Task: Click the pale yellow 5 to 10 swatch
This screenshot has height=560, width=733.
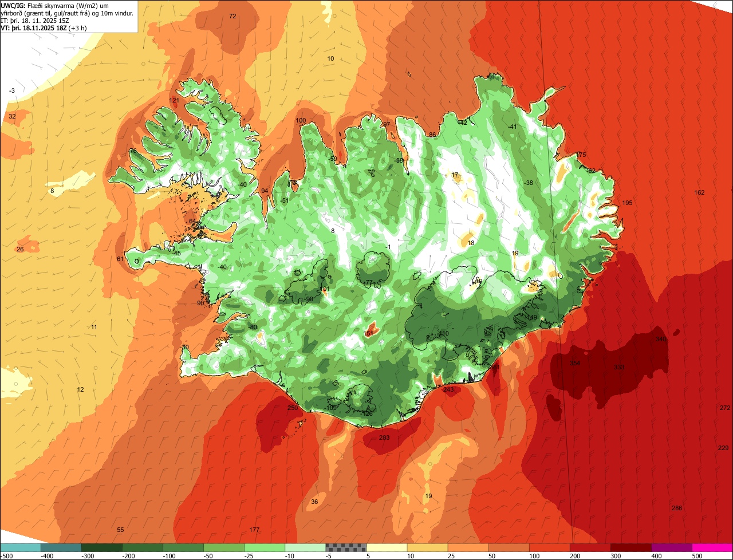Action: point(386,547)
